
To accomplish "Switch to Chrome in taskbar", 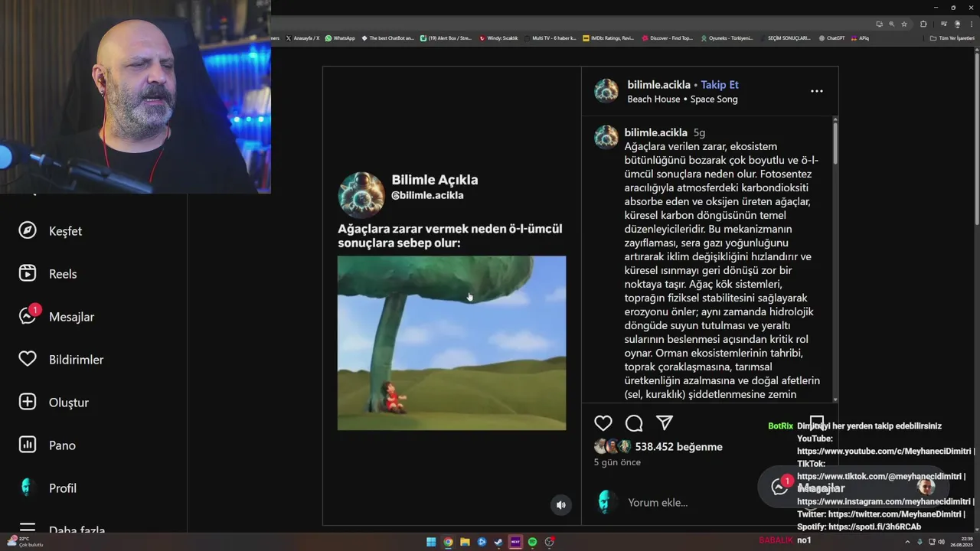I will point(448,542).
